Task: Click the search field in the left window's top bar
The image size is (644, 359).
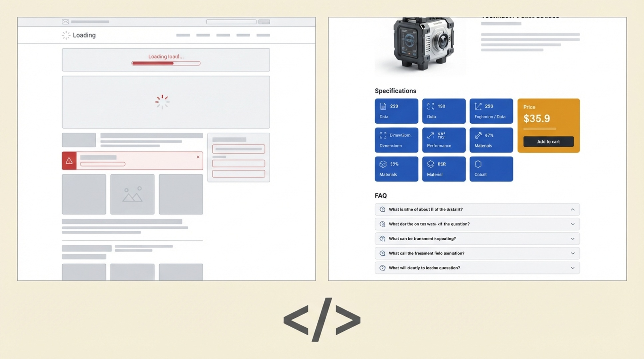Action: click(231, 22)
